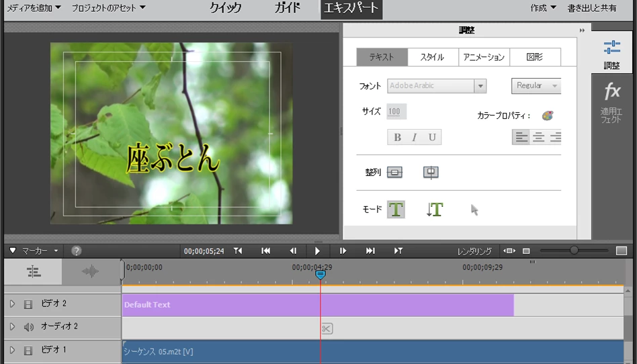Open the audio waveform view icon
637x364 pixels.
pos(90,272)
